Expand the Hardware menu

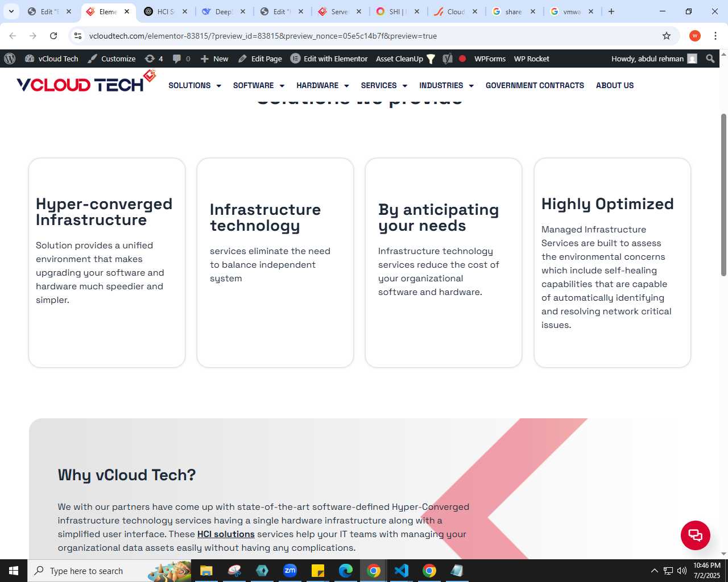point(322,85)
